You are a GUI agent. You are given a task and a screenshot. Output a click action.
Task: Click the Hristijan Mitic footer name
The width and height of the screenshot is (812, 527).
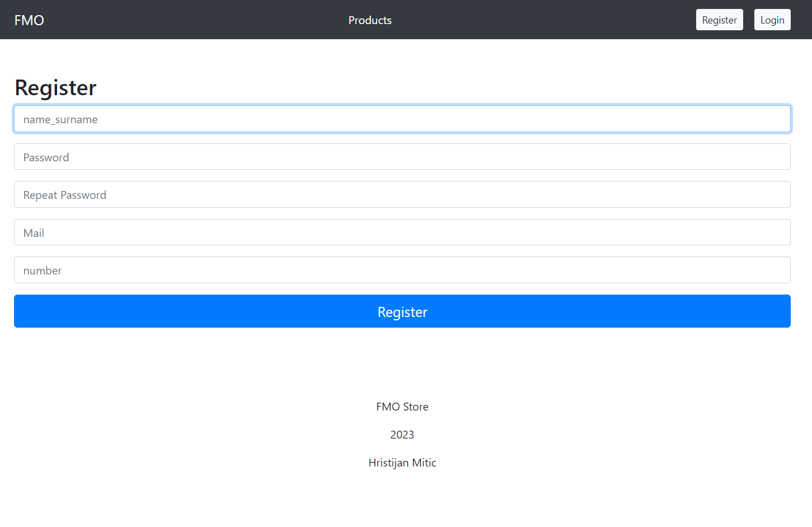[x=402, y=463]
